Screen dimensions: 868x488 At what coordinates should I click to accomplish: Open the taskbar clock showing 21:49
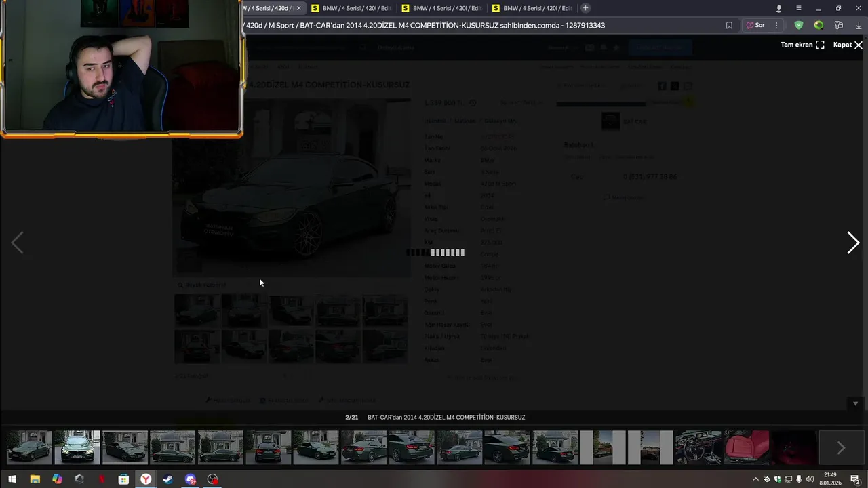pos(831,479)
